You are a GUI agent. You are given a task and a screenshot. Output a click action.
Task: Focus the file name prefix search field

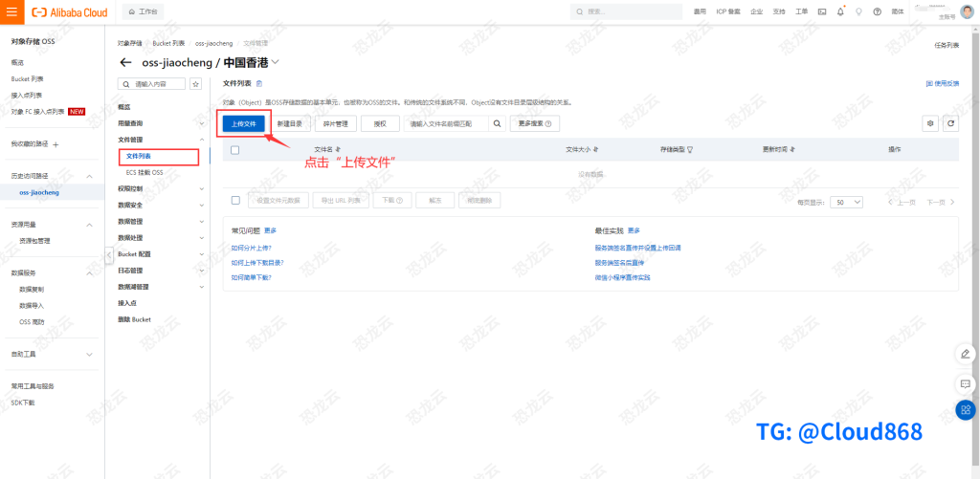click(x=446, y=123)
